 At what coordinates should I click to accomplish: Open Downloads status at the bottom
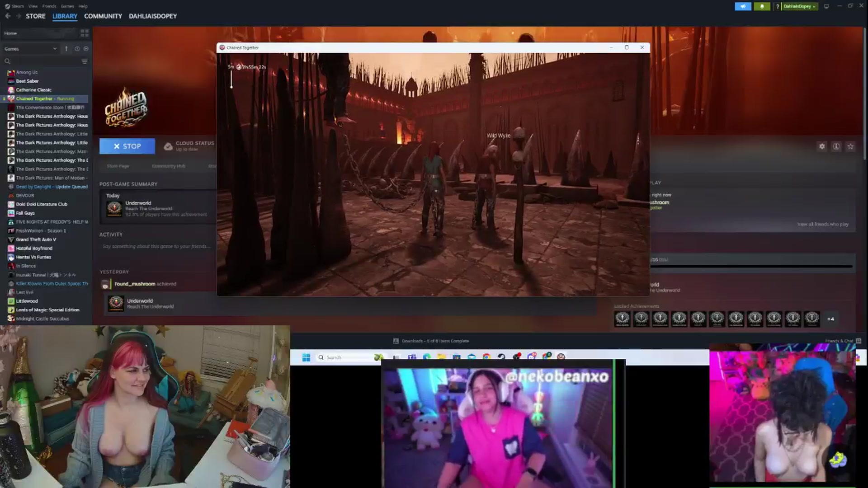pyautogui.click(x=431, y=341)
